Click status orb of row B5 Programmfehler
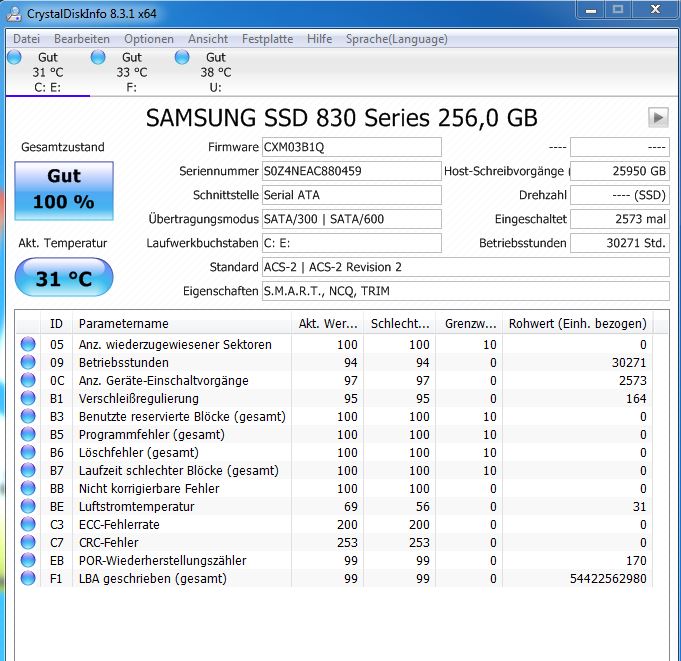The height and width of the screenshot is (661, 681). click(x=28, y=434)
